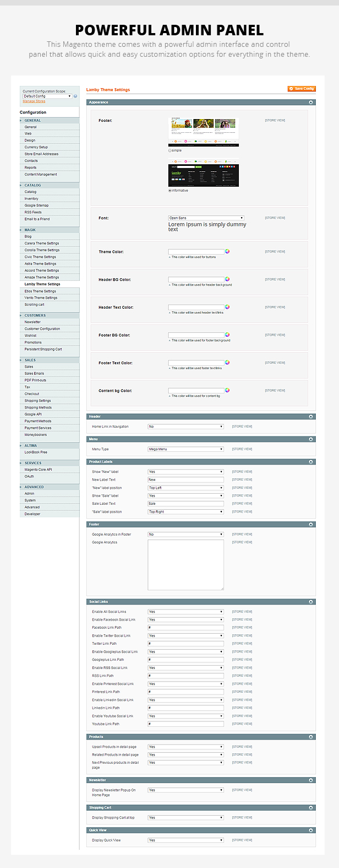
Task: Open color wheel picker for Footer BG Color
Action: point(227,335)
